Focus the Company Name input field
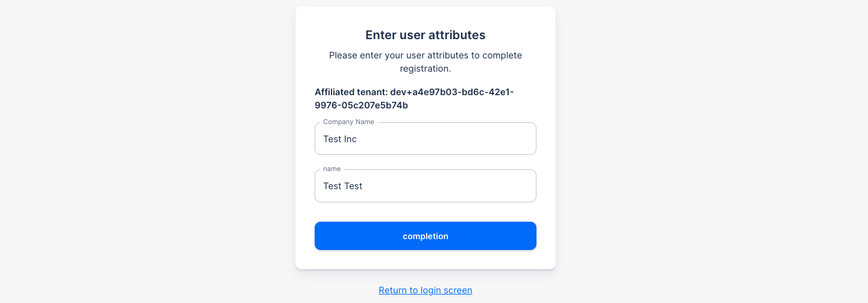The width and height of the screenshot is (868, 303). tap(426, 139)
